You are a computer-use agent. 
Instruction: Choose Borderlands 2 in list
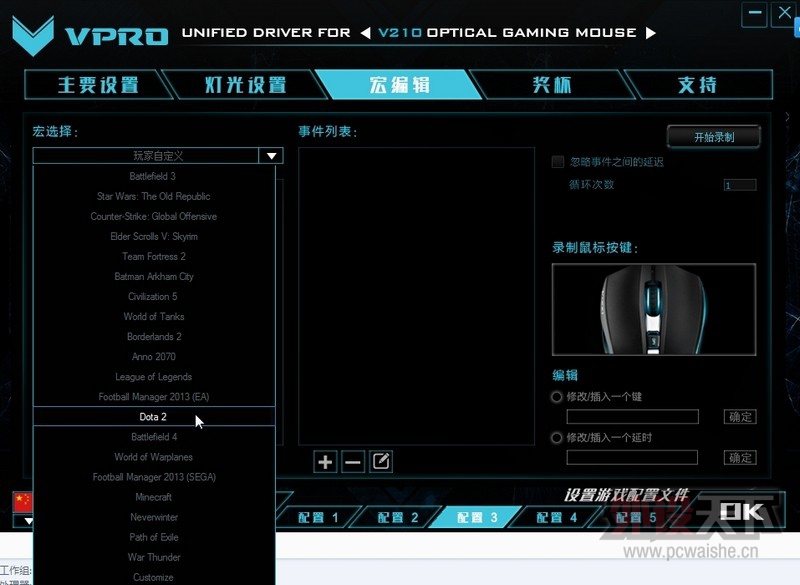[x=153, y=337]
